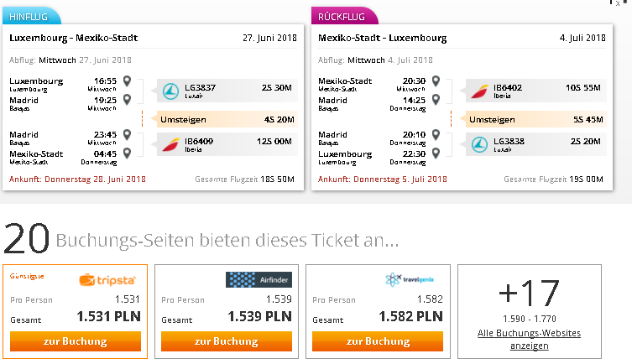Viewport: 632px width, 364px height.
Task: Click the map pin beside Luxembourg 16:55 departure
Action: click(127, 81)
